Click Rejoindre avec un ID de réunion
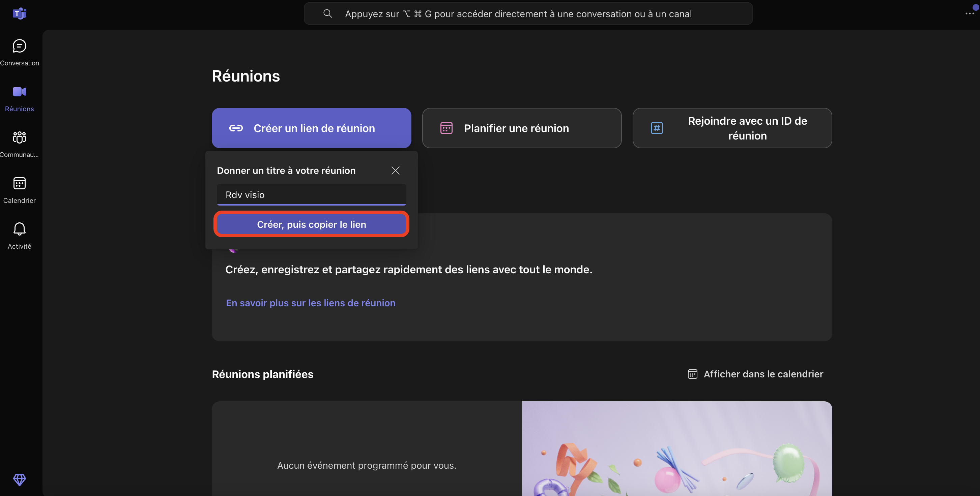 (732, 128)
